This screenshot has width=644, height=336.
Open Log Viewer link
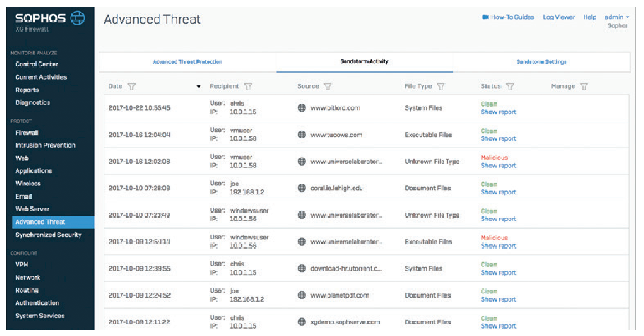click(559, 17)
